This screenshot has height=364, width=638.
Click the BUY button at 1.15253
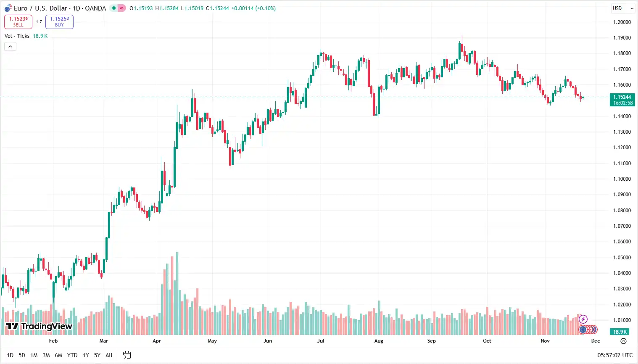coord(59,21)
